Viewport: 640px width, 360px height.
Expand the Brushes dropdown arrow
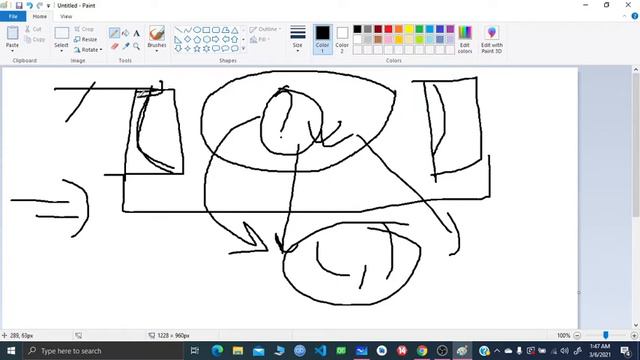[157, 51]
